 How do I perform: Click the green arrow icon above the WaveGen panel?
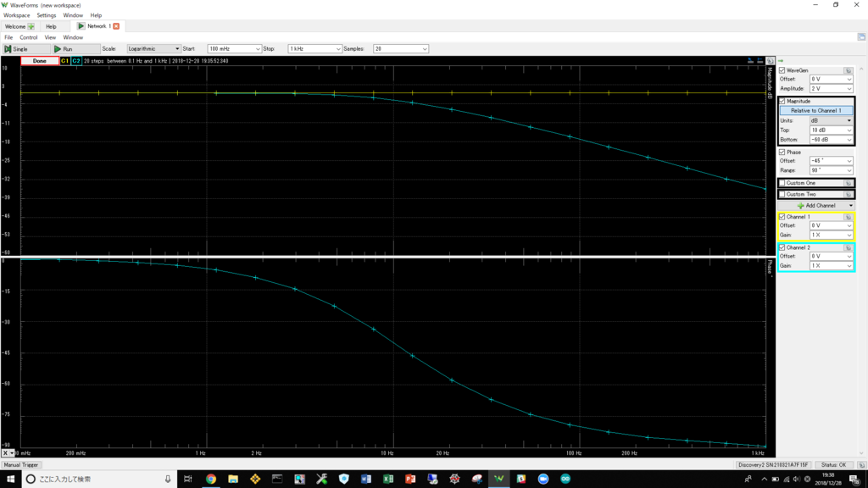781,61
